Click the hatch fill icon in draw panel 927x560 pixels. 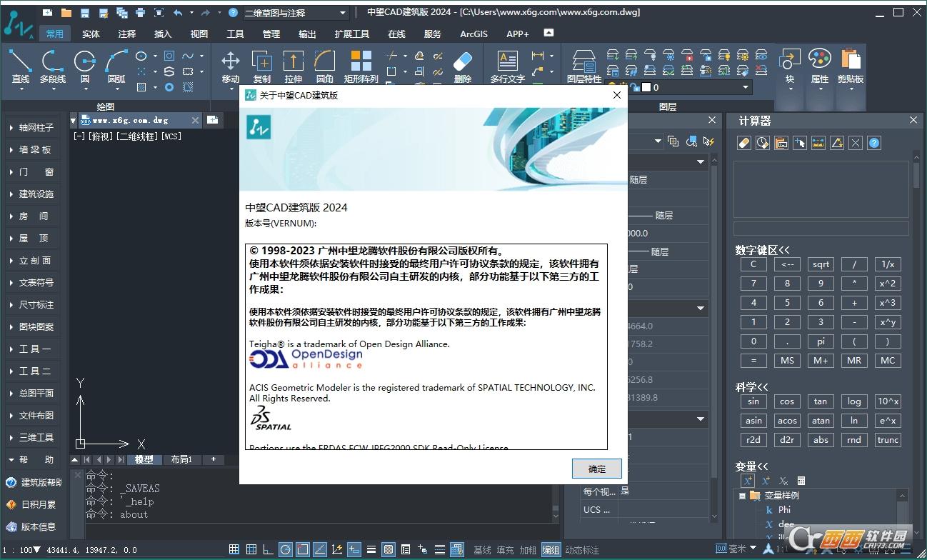141,87
